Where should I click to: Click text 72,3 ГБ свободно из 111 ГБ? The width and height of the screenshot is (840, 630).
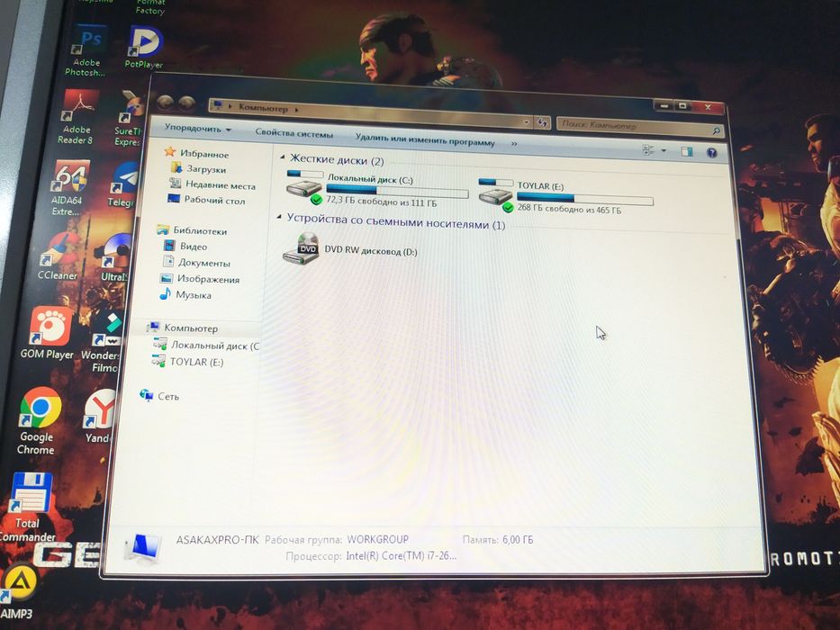click(x=382, y=202)
